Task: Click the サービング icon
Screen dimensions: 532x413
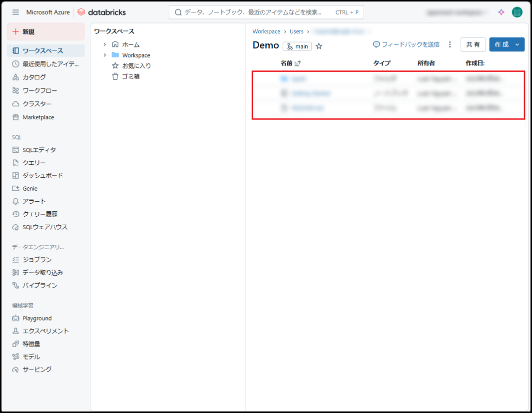Action: pos(15,369)
